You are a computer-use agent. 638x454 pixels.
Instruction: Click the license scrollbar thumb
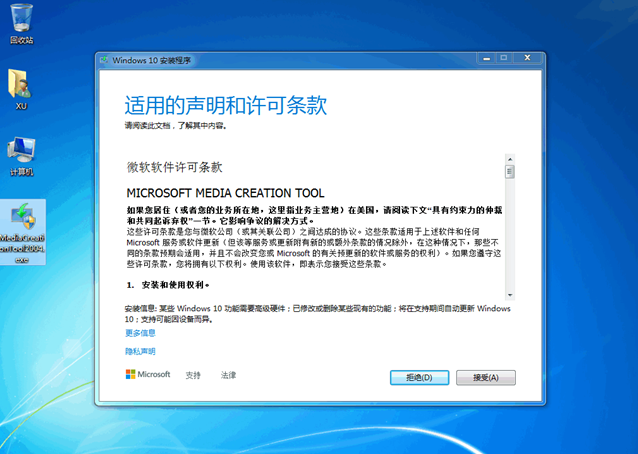pyautogui.click(x=510, y=172)
